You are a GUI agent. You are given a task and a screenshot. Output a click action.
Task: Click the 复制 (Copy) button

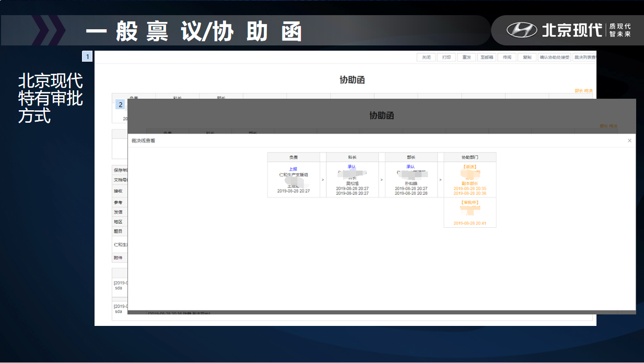[526, 57]
